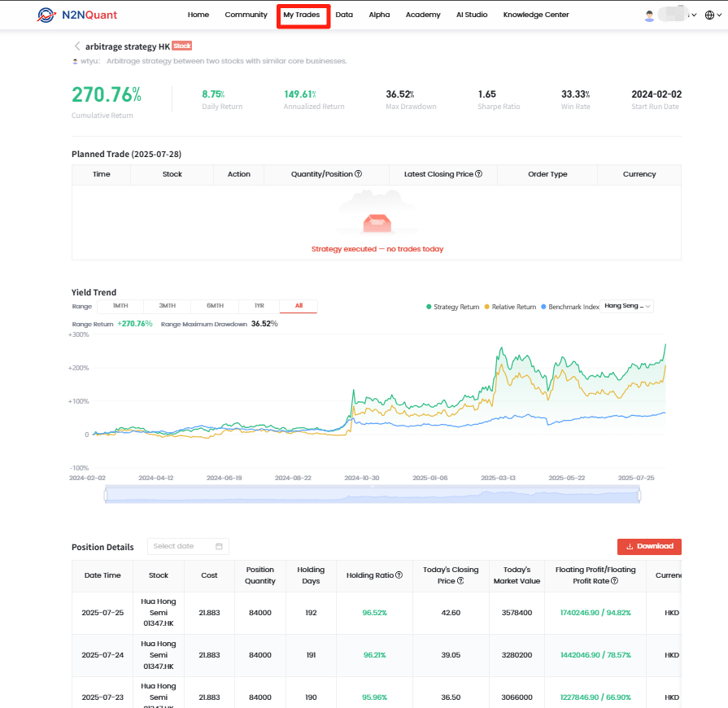Click the right handle of the chart range slider
The image size is (728, 708).
[639, 496]
